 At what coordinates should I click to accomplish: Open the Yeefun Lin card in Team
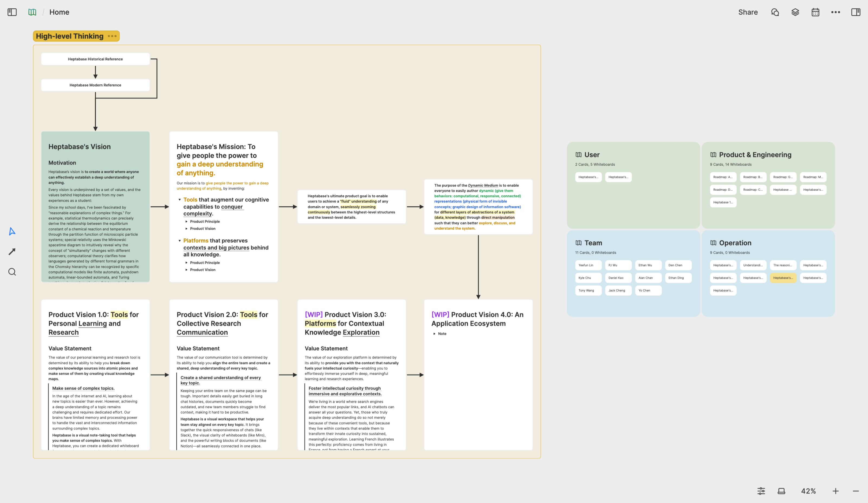tap(588, 265)
